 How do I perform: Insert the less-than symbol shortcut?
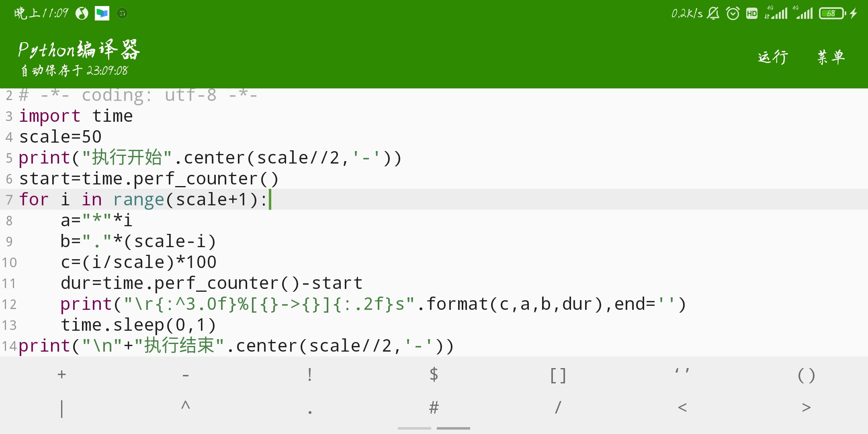pos(682,407)
